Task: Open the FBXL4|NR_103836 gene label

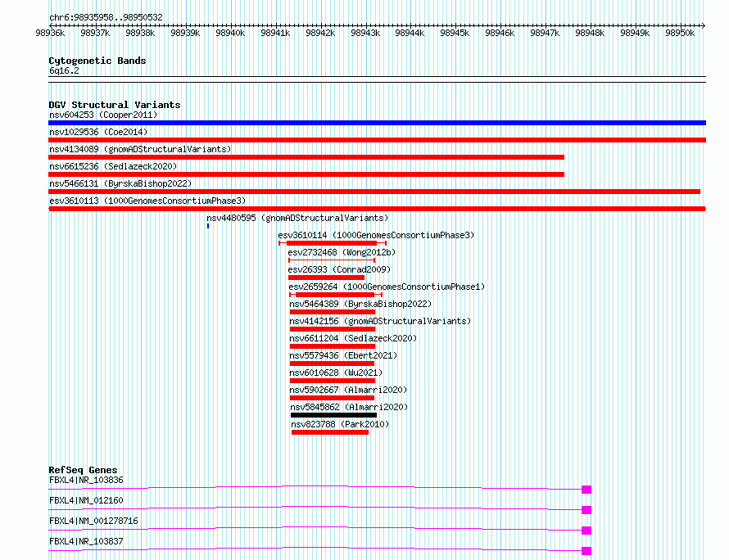Action: point(86,480)
